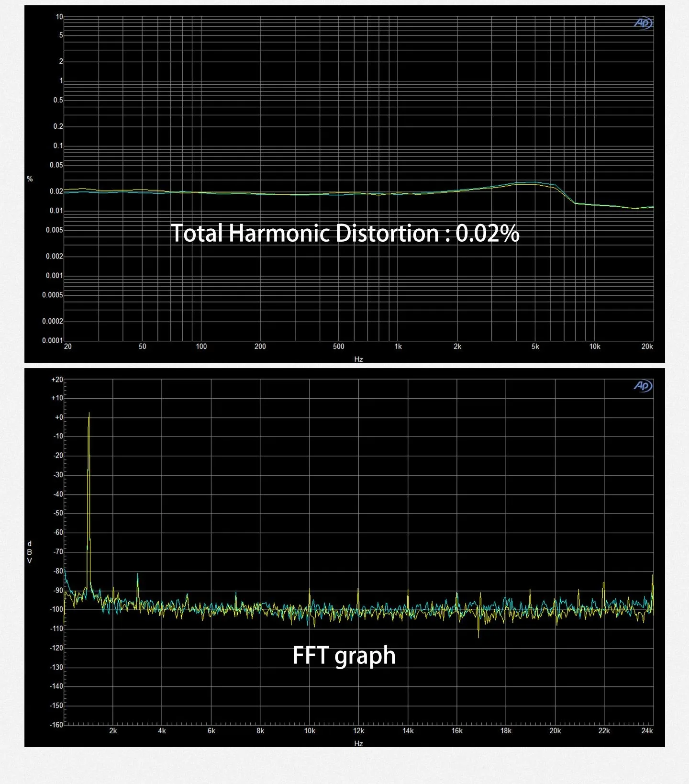Click the '12k' tick on the FFT x-axis
This screenshot has width=689, height=784.
pyautogui.click(x=359, y=730)
